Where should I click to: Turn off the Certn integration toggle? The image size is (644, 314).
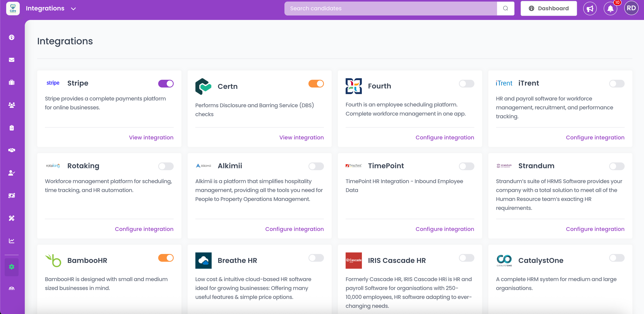(x=316, y=83)
